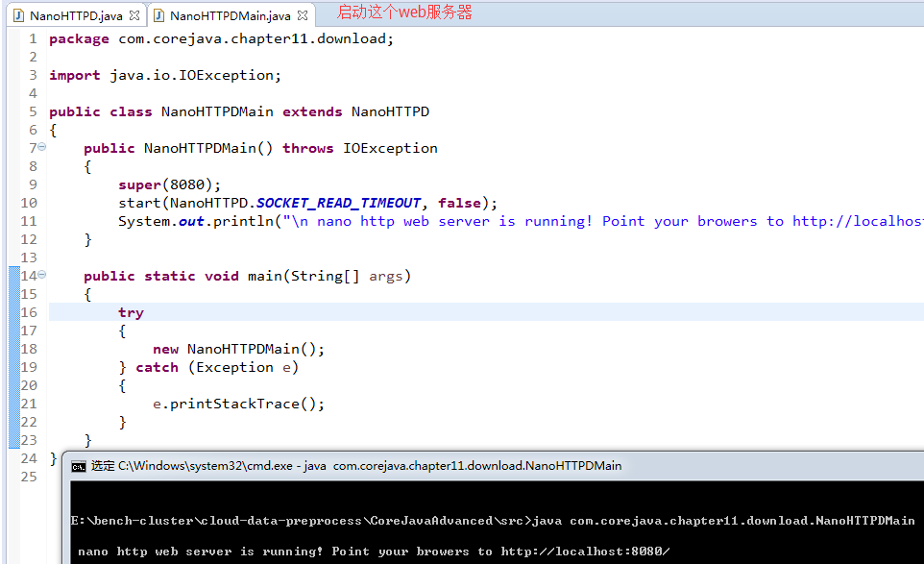The image size is (924, 564).
Task: Click the 'false' keyword on line 10
Action: [x=460, y=204]
